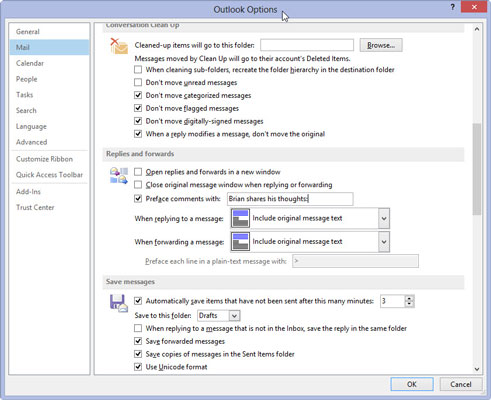491x400 pixels.
Task: Go to Quick Access Toolbar settings
Action: (49, 175)
